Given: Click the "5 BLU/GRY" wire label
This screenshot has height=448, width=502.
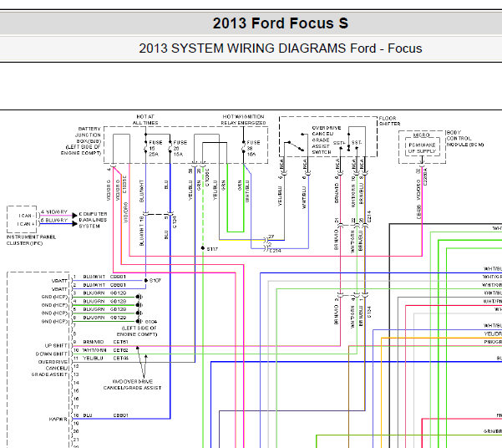Looking at the screenshot, I should (x=54, y=220).
